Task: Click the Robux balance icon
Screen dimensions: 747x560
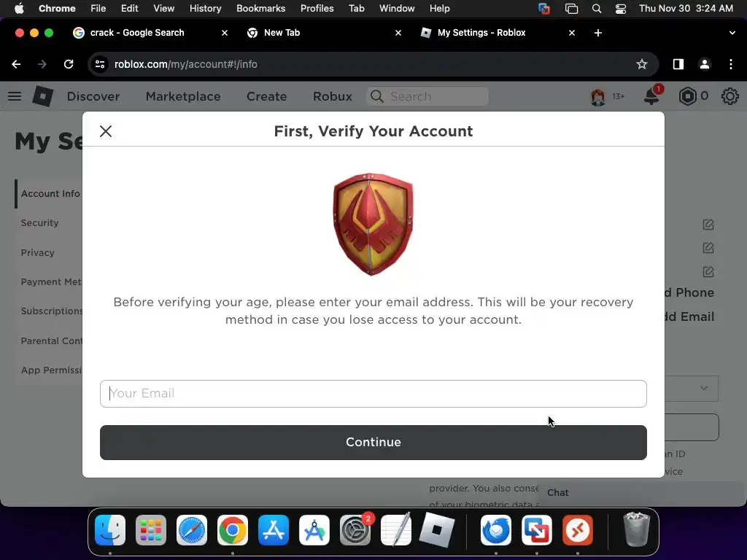Action: (687, 96)
